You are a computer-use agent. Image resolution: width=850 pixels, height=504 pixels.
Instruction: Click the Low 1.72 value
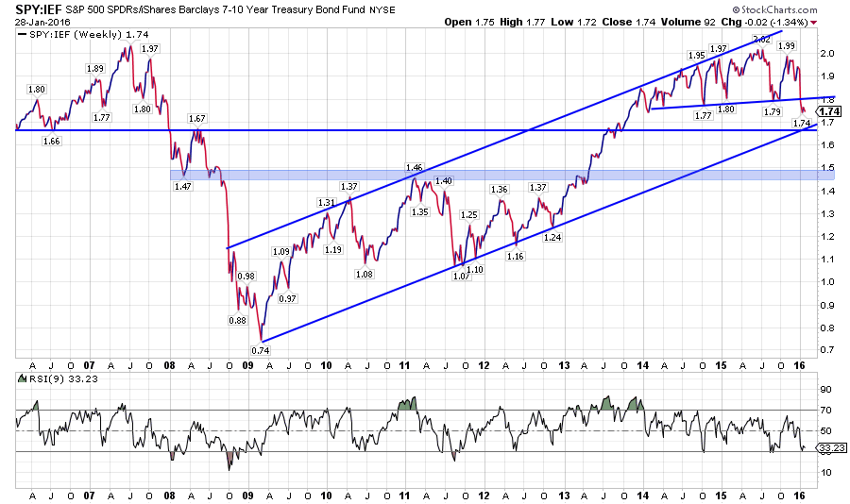tap(573, 23)
